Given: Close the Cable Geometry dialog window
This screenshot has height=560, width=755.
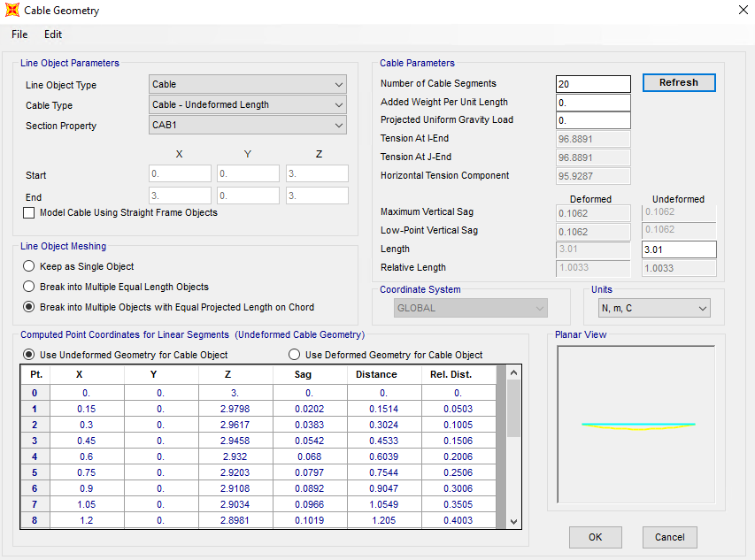Looking at the screenshot, I should point(742,11).
